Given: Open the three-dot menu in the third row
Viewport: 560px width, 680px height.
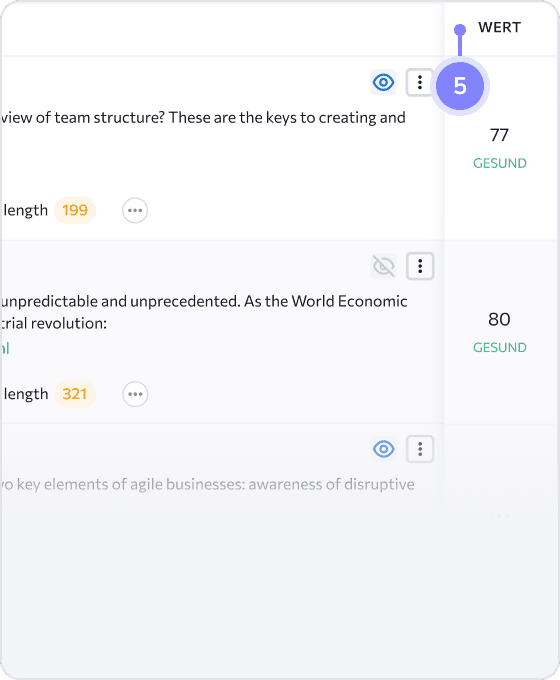Looking at the screenshot, I should (x=420, y=449).
